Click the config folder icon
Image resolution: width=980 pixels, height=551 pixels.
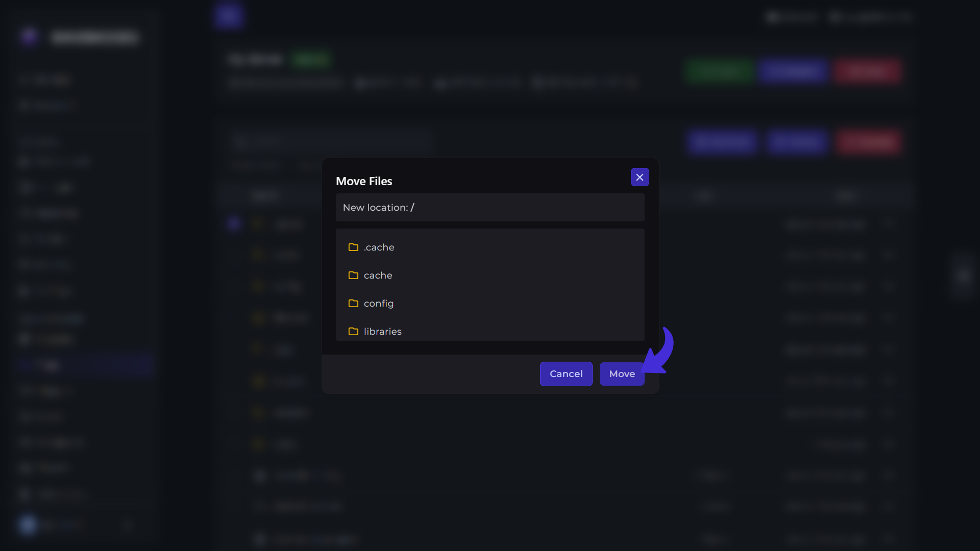[x=353, y=303]
